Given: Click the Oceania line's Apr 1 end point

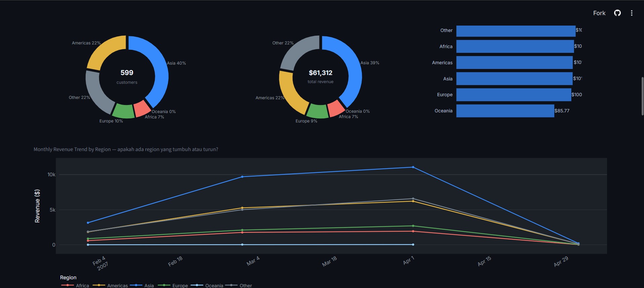Looking at the screenshot, I should (x=413, y=245).
